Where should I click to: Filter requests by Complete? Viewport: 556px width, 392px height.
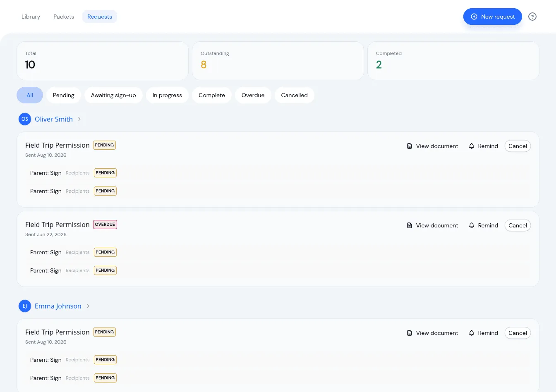212,95
